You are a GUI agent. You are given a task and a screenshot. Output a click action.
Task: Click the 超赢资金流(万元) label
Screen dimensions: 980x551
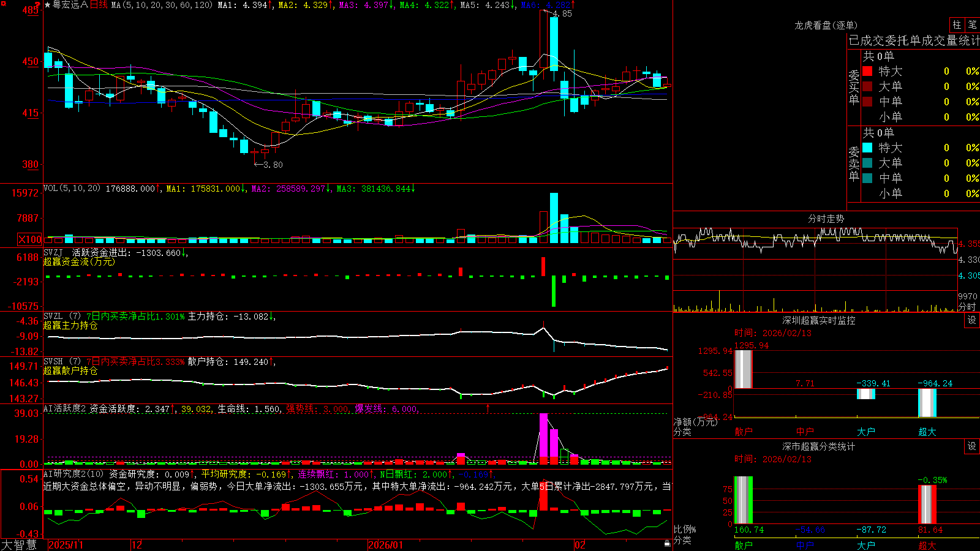click(79, 261)
